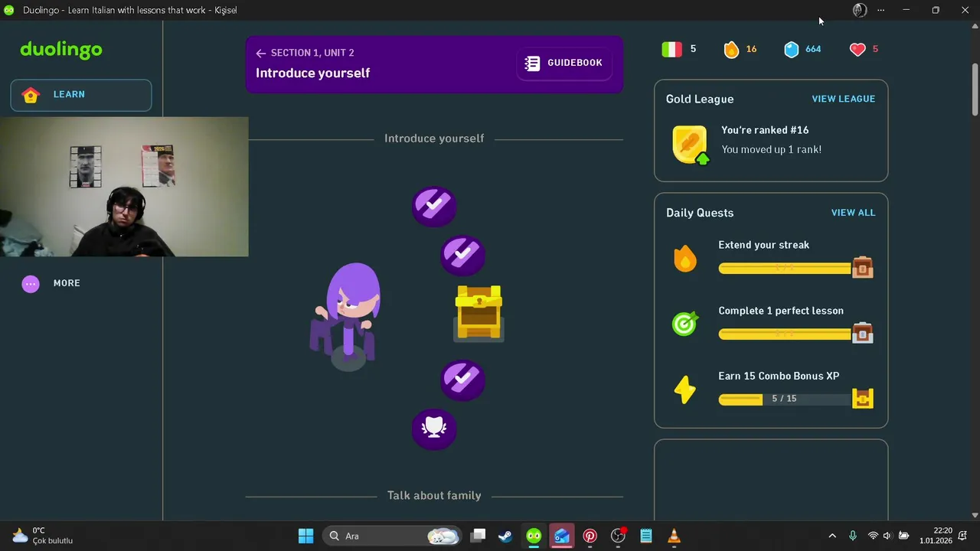Open the More menu in sidebar

pos(51,283)
